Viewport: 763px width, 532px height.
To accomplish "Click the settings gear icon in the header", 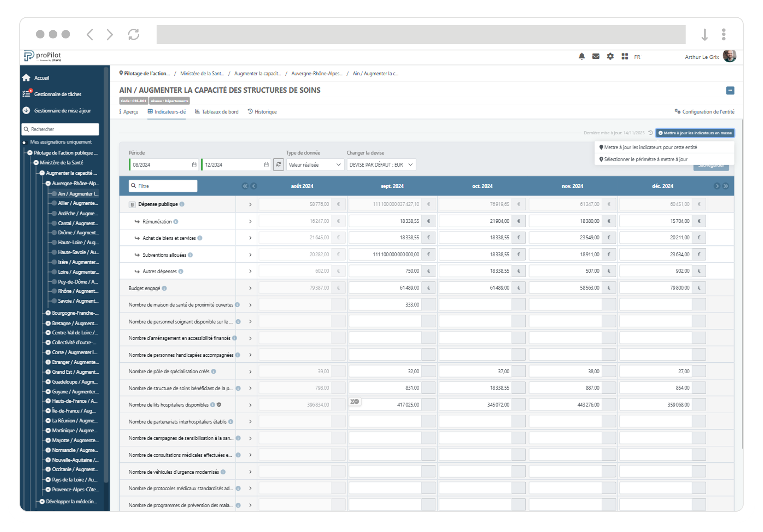I will [610, 57].
